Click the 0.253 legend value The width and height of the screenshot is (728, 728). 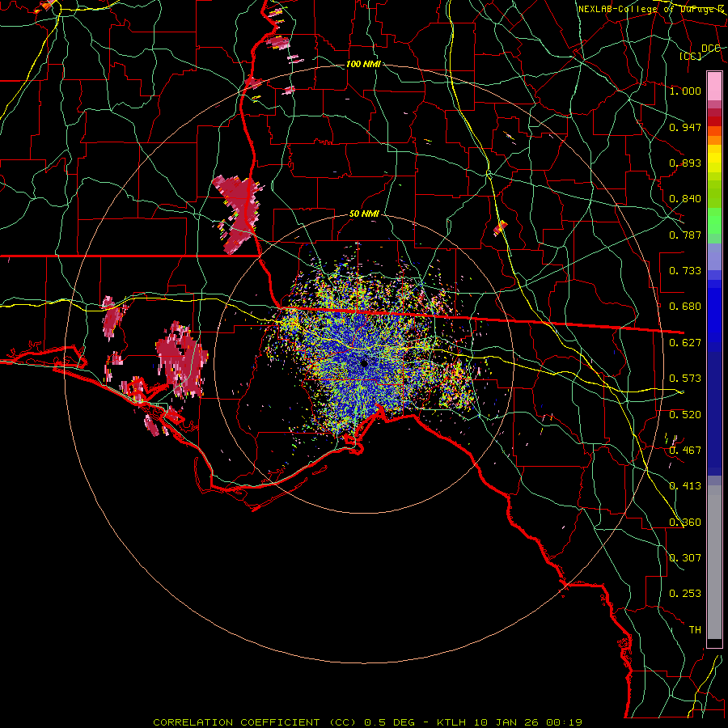pyautogui.click(x=685, y=594)
